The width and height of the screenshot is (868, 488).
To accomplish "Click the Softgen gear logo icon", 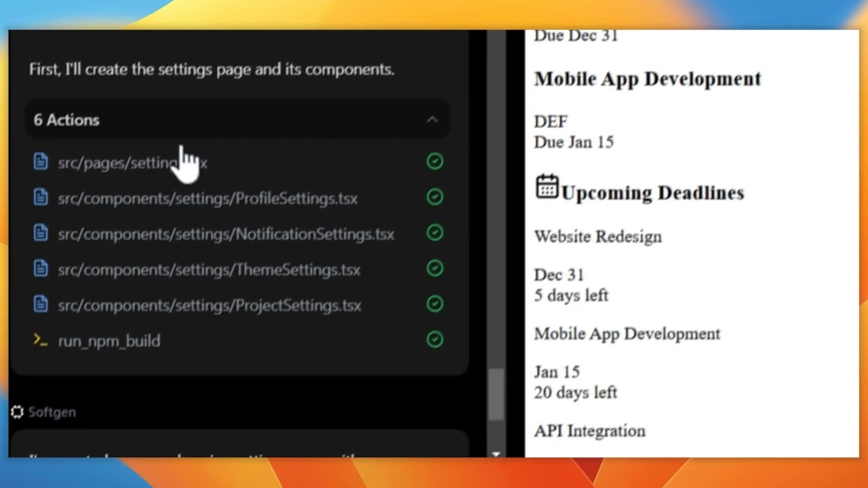I will coord(18,412).
